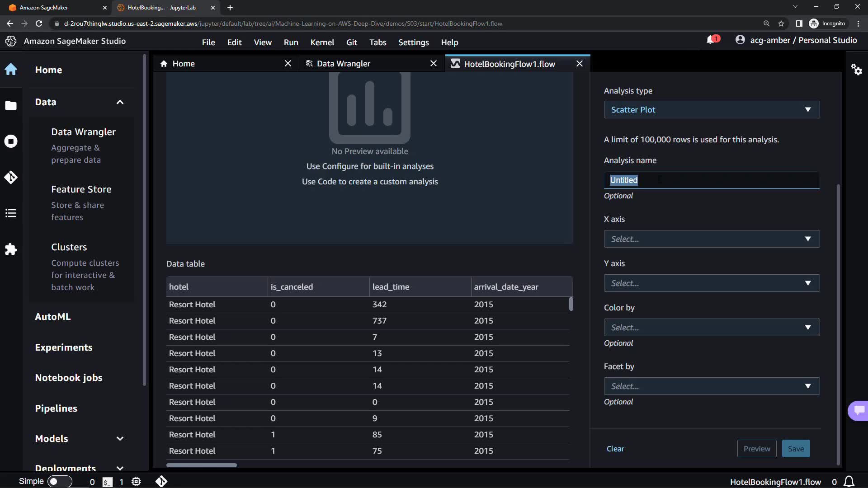
Task: Open the X axis dropdown
Action: click(711, 239)
